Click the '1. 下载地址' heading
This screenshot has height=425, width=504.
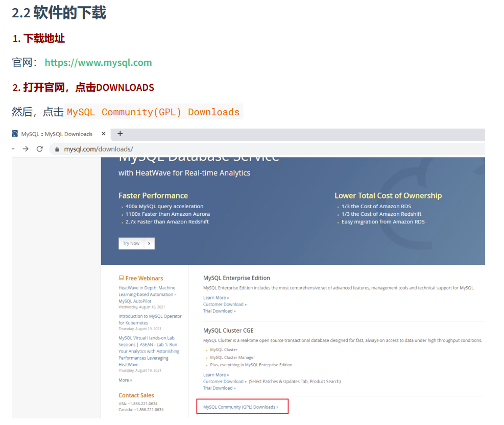click(x=39, y=39)
